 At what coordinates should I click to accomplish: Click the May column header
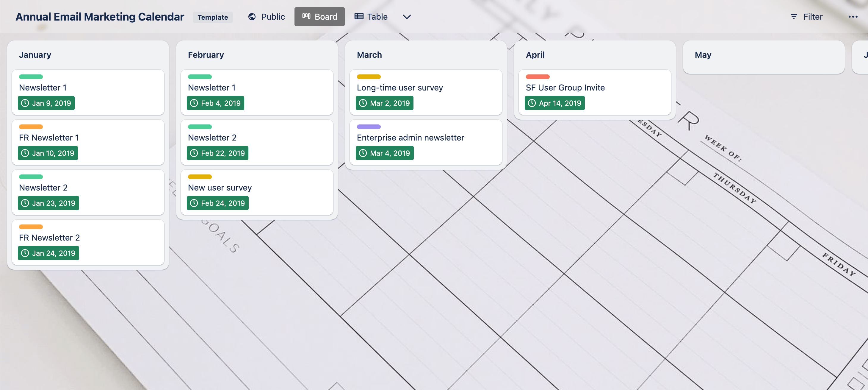pyautogui.click(x=703, y=55)
